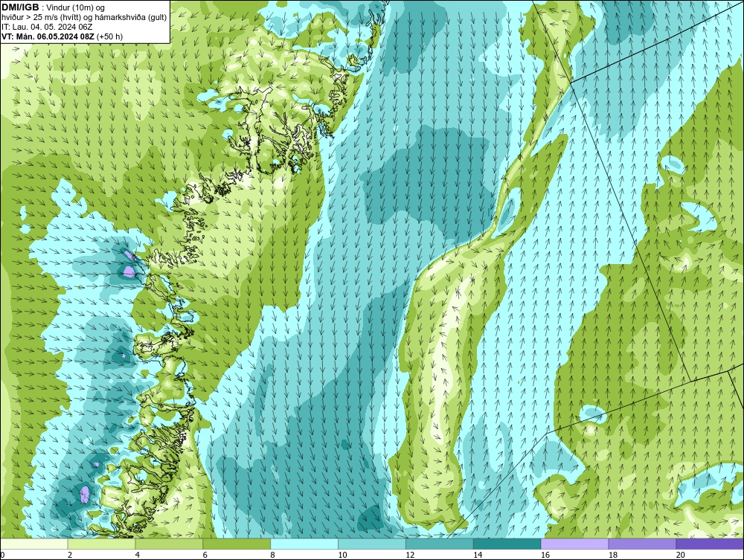744x560 pixels.
Task: Click the above 20 m/s dark purple swatch
Action: pyautogui.click(x=709, y=544)
